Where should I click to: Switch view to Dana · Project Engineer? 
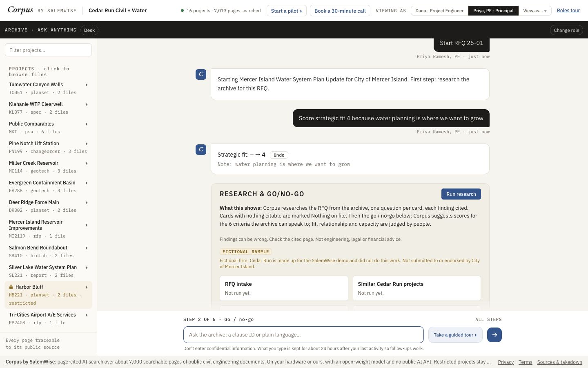tap(439, 11)
